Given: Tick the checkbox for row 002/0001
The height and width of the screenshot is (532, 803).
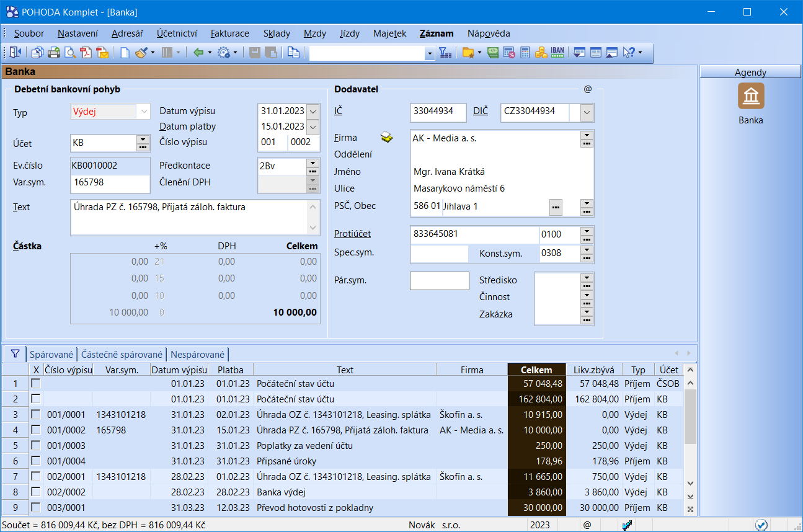Looking at the screenshot, I should coord(36,476).
